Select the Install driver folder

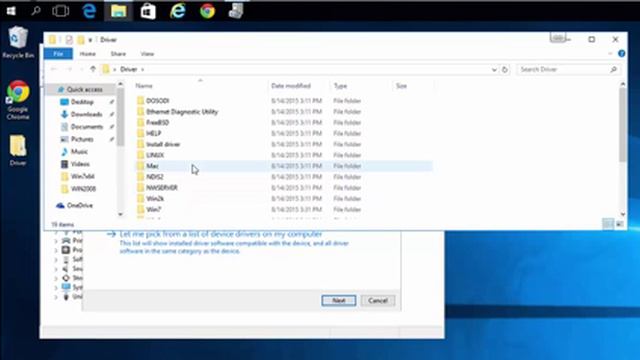point(283,144)
